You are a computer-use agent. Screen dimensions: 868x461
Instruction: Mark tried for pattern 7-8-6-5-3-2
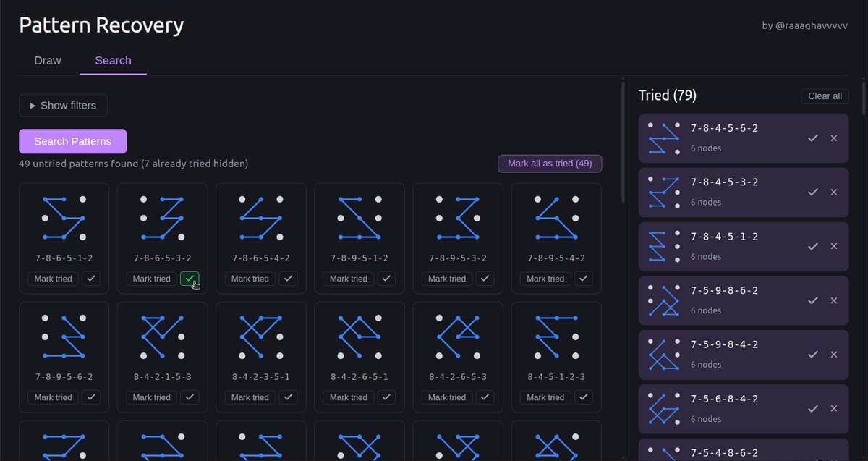coord(152,279)
